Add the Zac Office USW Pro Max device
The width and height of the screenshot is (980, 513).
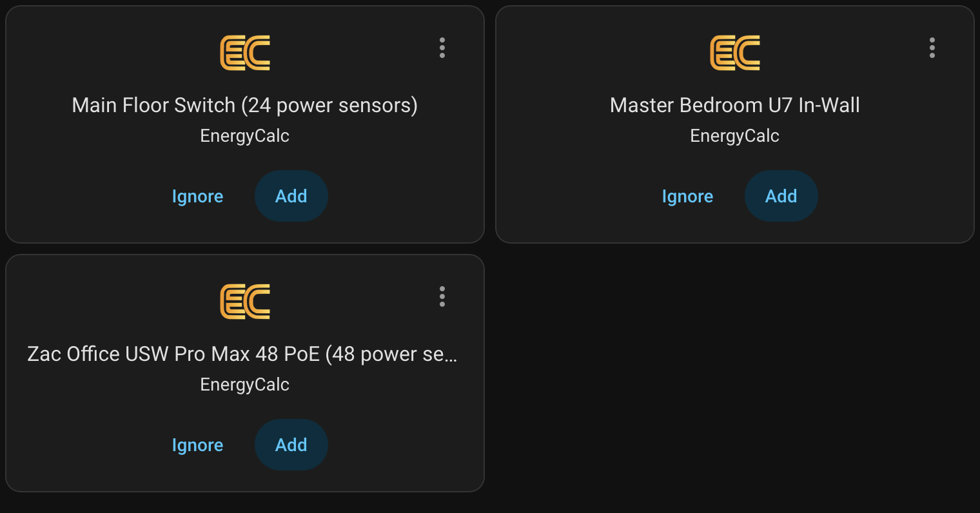(291, 445)
